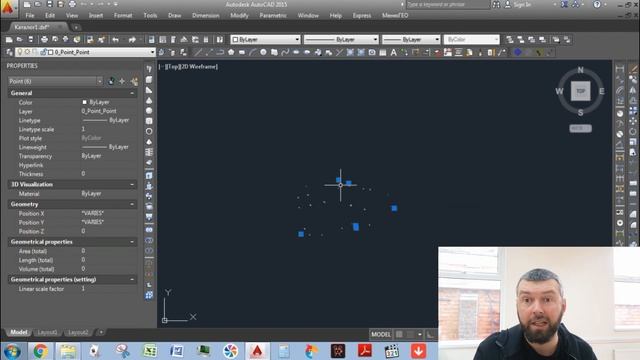Select the Polygon draw tool icon
The image size is (640, 360).
point(231,52)
